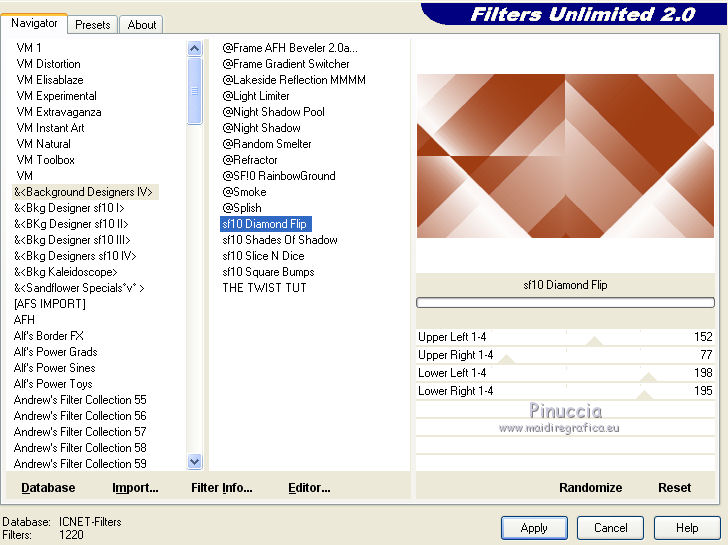Choose filter @Splish
Viewport: 728px width, 545px height.
point(242,208)
